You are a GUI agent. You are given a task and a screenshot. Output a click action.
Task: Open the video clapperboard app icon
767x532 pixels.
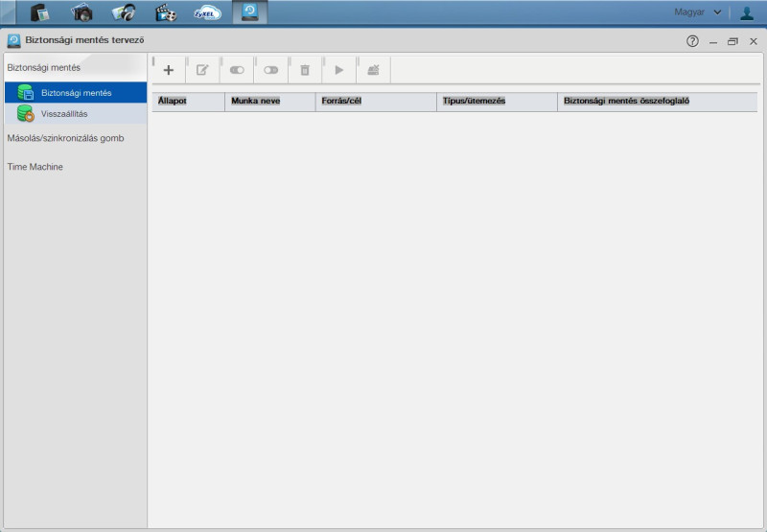pos(165,12)
